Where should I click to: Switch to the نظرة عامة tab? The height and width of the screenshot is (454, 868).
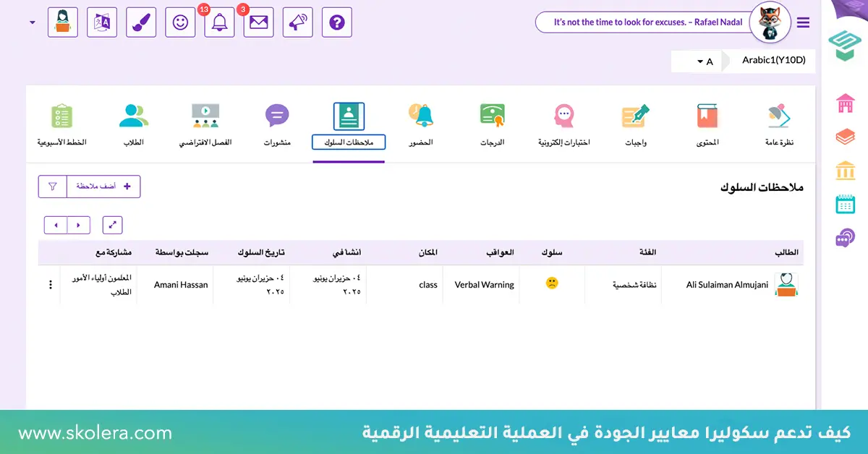tap(779, 124)
